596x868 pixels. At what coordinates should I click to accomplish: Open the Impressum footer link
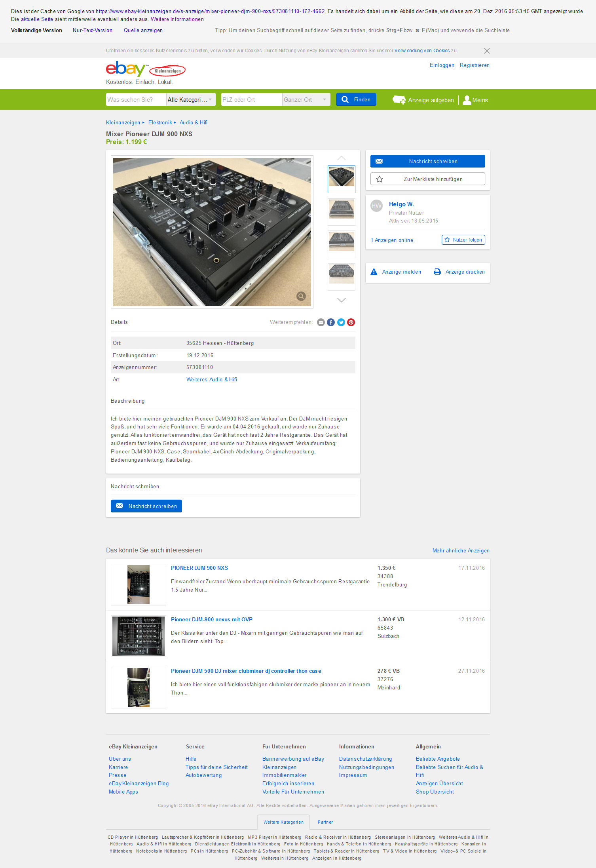[x=353, y=775]
